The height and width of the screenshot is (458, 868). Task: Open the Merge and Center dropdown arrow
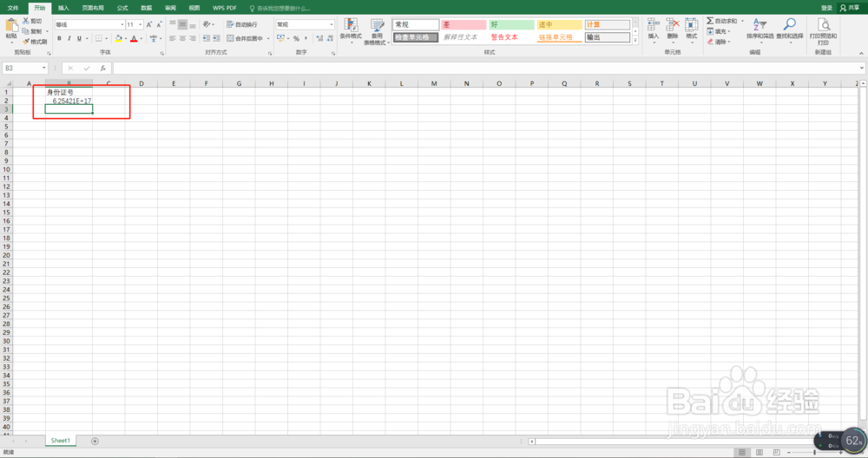pyautogui.click(x=268, y=38)
